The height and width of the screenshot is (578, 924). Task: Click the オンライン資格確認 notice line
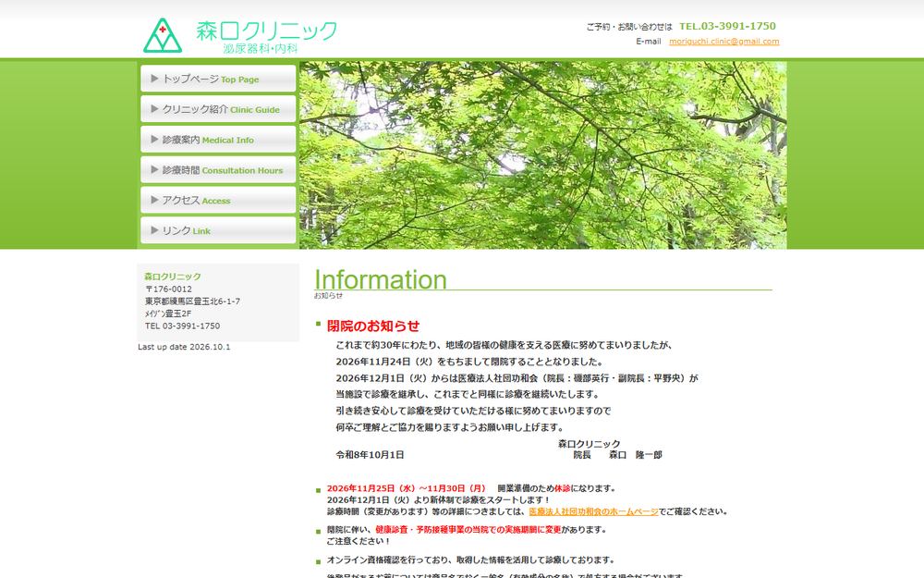tap(471, 560)
